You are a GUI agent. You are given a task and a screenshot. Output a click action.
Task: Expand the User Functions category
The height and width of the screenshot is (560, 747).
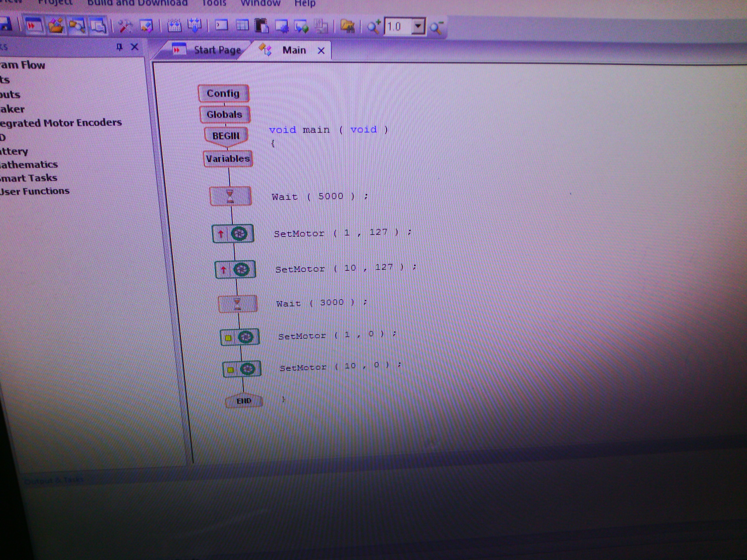pos(34,191)
